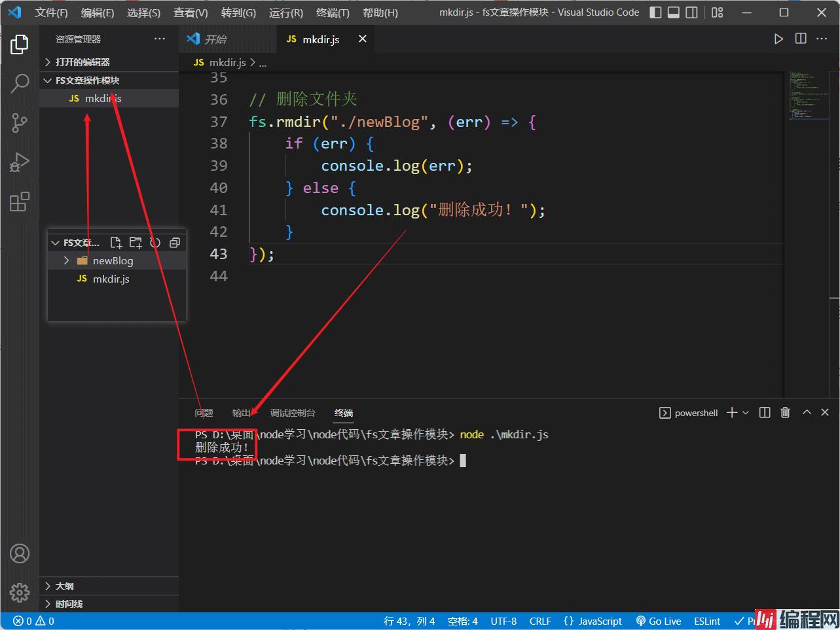Screen dimensions: 840x630
Task: Switch to the 开始 editor tab
Action: click(228, 39)
